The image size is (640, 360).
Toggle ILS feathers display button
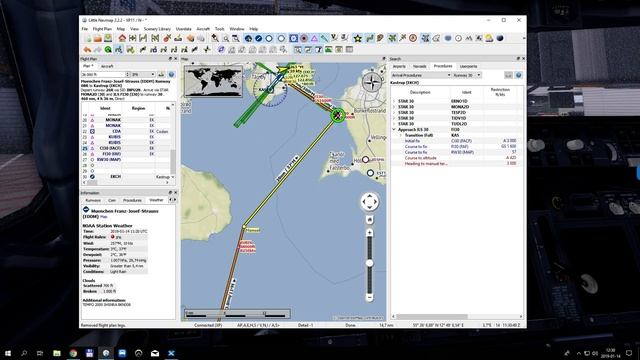[324, 38]
